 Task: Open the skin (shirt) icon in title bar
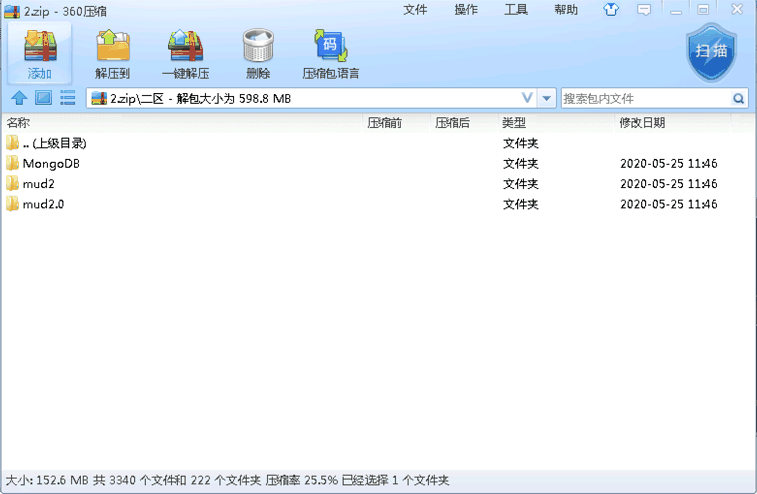point(611,9)
